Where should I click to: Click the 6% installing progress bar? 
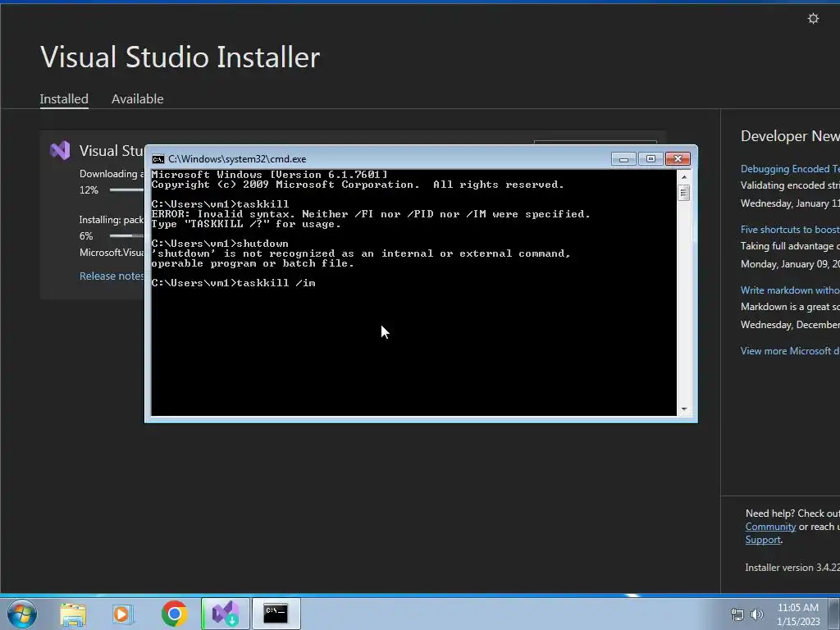(x=126, y=235)
